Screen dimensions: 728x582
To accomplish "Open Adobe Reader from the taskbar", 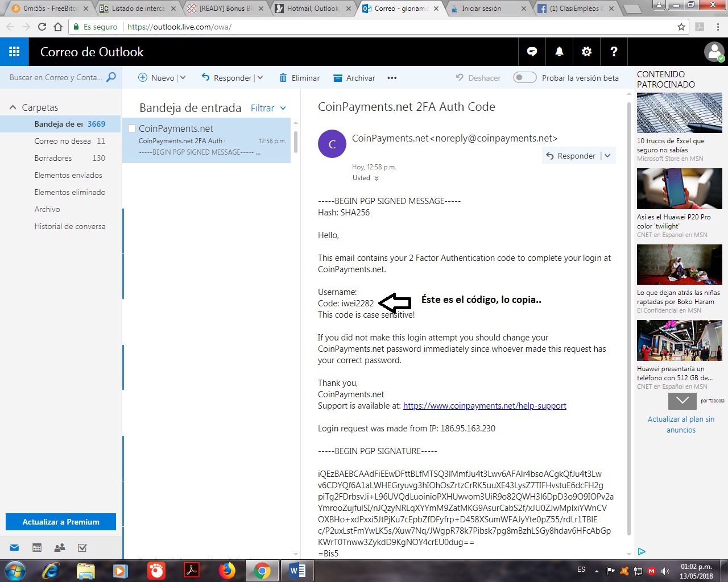I will pos(192,571).
